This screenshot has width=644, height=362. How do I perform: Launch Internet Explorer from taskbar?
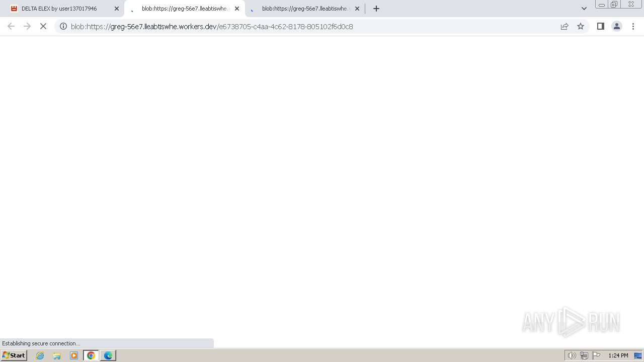(40, 355)
